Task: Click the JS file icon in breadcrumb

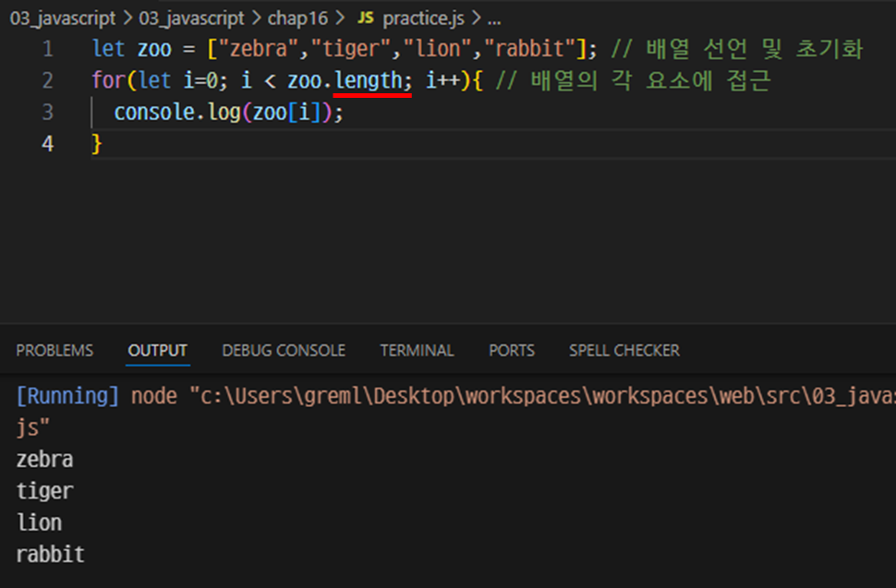Action: click(366, 18)
